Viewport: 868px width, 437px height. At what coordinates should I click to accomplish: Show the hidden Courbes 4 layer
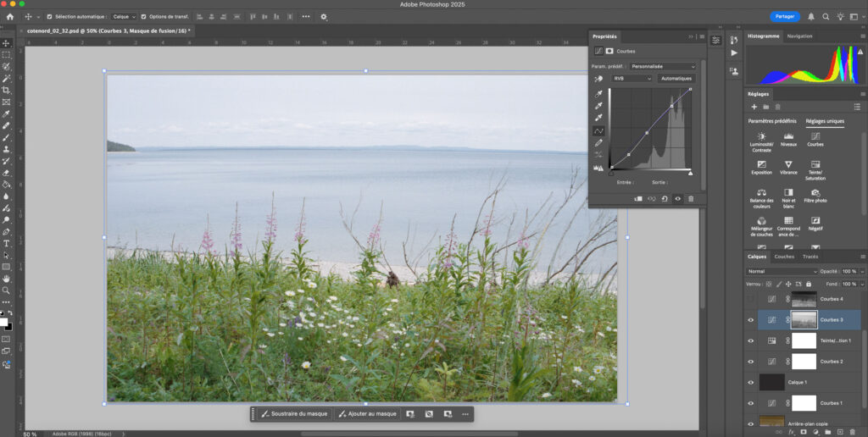(x=750, y=299)
